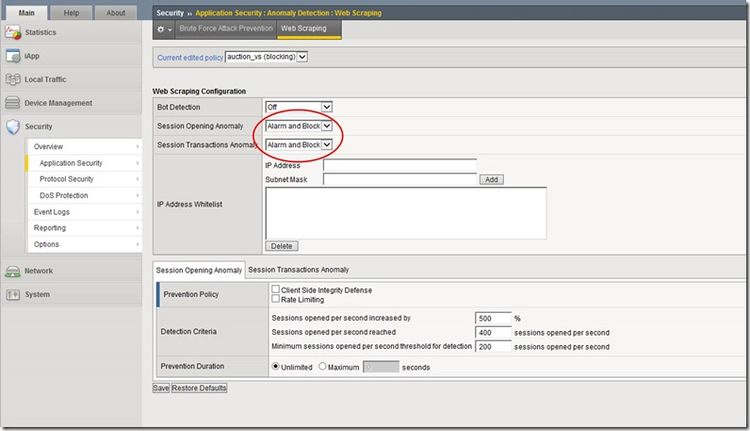Expand the Session Opening Anomaly dropdown
This screenshot has height=431, width=750.
point(298,126)
